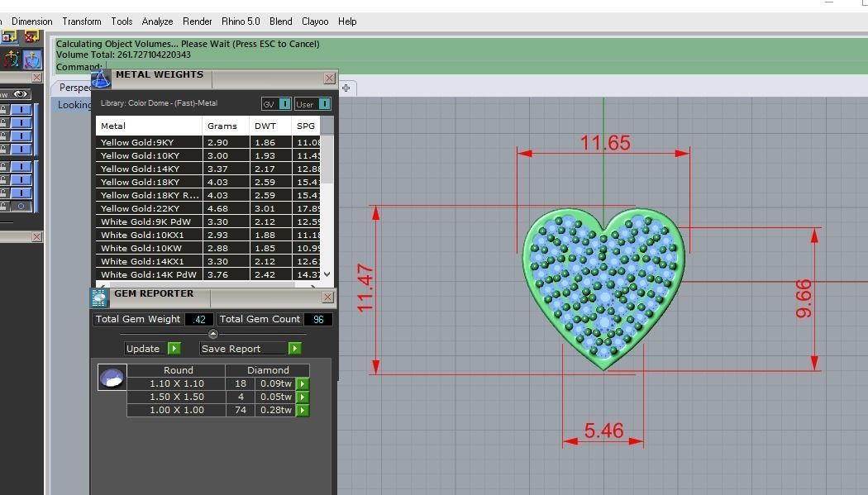
Task: Open the Help menu
Action: (x=347, y=21)
